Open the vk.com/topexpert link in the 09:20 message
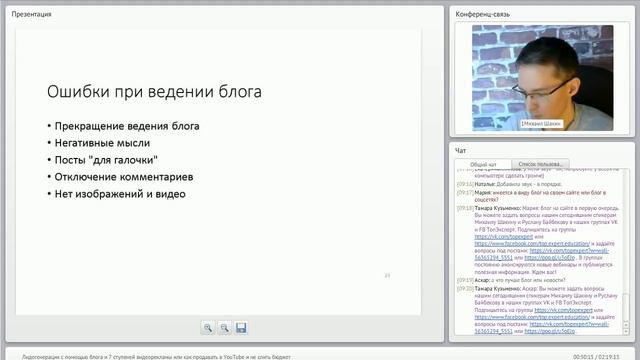 564,310
